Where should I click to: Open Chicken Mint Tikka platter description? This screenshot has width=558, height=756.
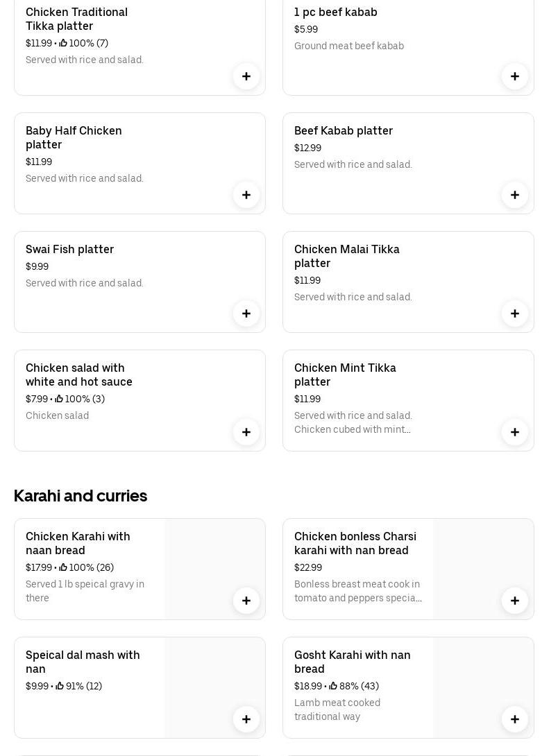tap(353, 422)
